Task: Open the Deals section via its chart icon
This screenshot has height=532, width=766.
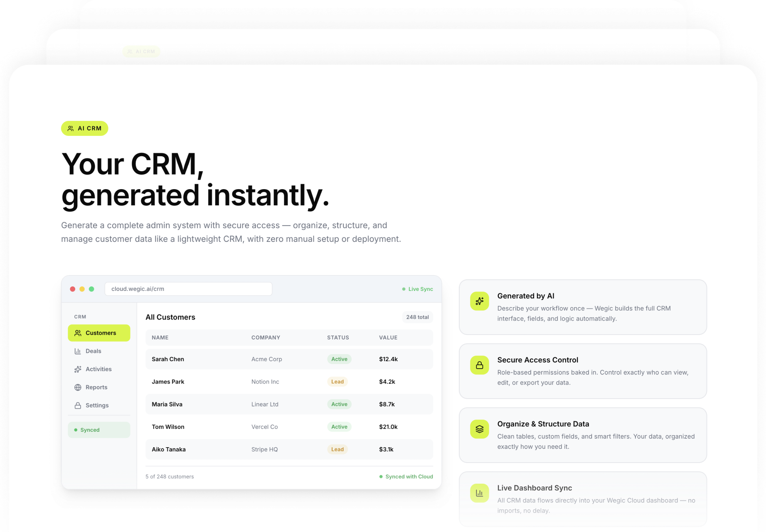Action: 77,351
